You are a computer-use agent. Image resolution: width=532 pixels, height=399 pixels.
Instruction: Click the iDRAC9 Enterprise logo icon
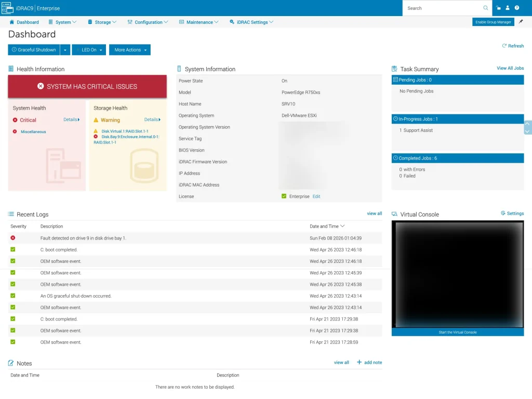tap(7, 8)
